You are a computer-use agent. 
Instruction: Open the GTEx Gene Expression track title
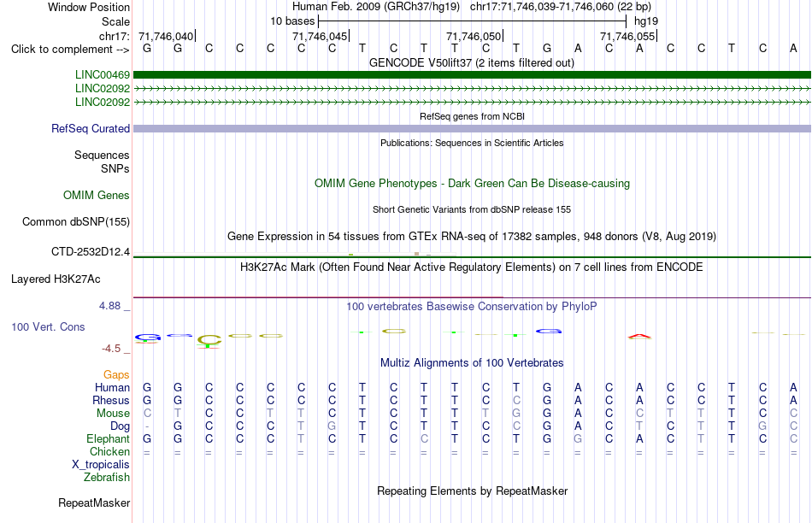tap(472, 237)
